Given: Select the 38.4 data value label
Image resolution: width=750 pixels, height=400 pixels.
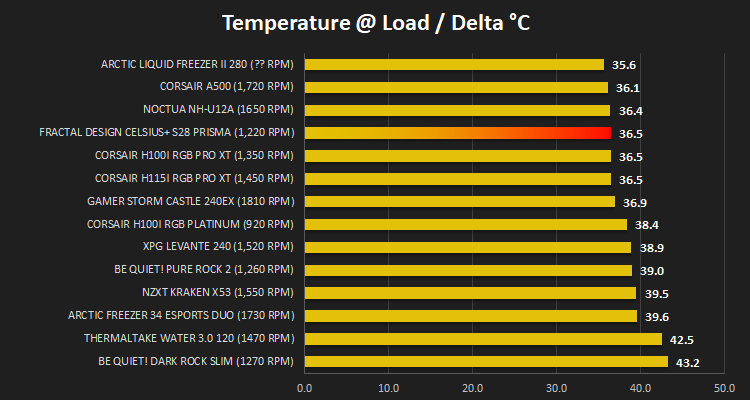Looking at the screenshot, I should 647,225.
